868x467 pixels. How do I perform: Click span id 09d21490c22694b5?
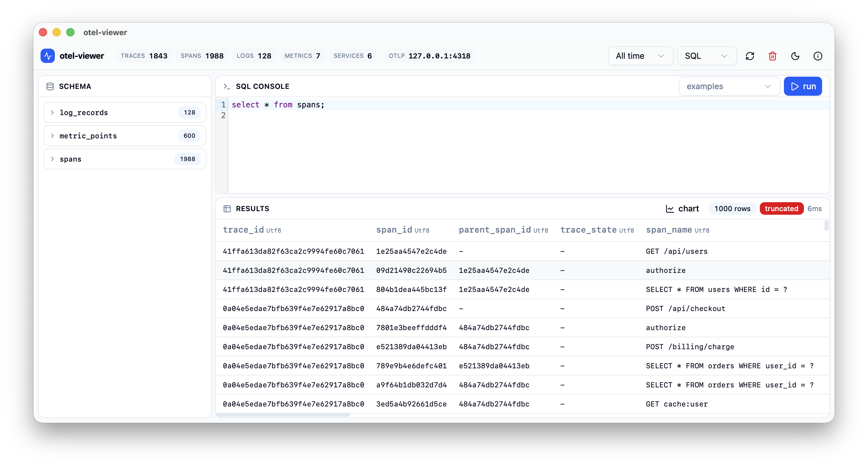(x=411, y=271)
